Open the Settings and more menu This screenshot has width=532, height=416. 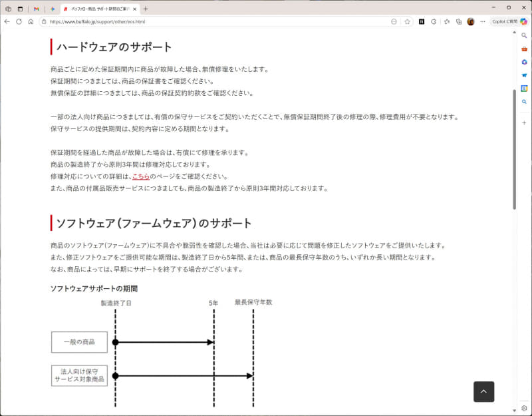(483, 22)
